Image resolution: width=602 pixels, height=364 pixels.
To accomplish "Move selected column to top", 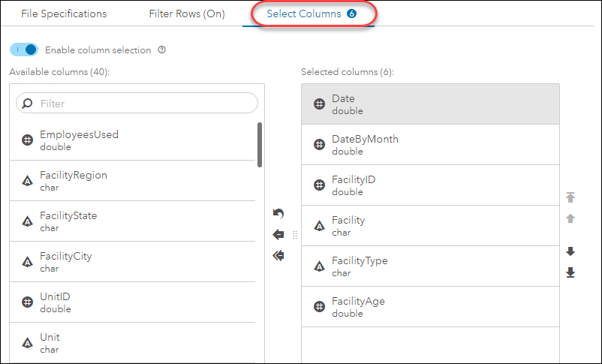I will coord(570,197).
